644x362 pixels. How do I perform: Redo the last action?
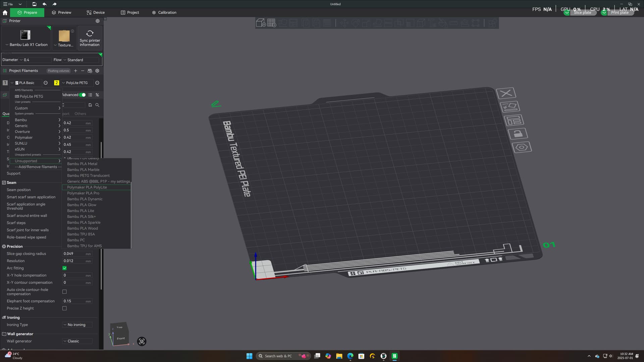tap(54, 4)
